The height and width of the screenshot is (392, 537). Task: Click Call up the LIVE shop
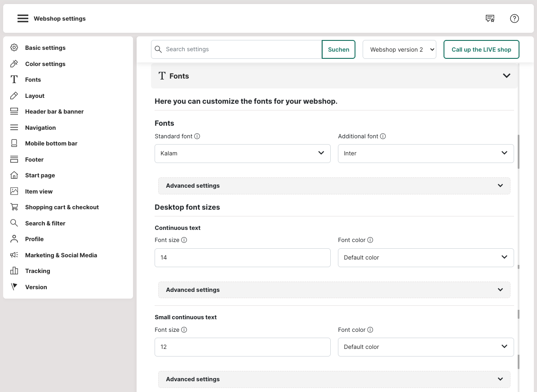(481, 49)
